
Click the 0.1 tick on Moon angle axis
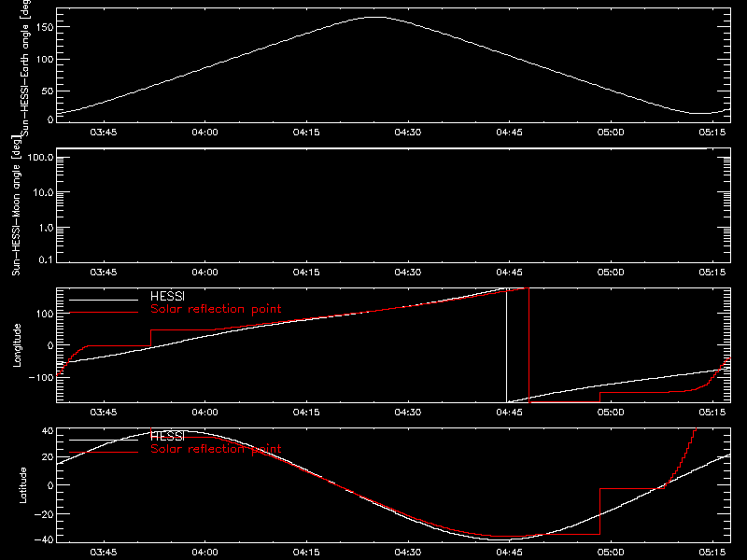(46, 259)
